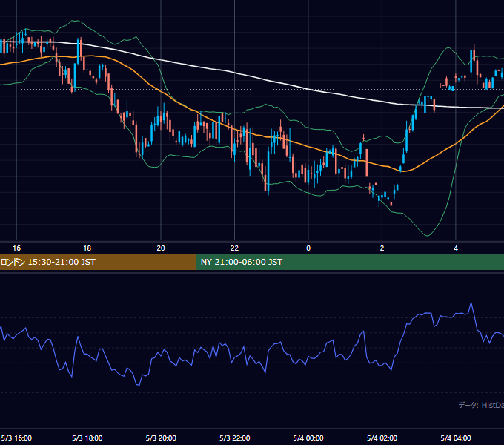Click the 22 hour axis label
This screenshot has width=504, height=445.
click(x=235, y=248)
